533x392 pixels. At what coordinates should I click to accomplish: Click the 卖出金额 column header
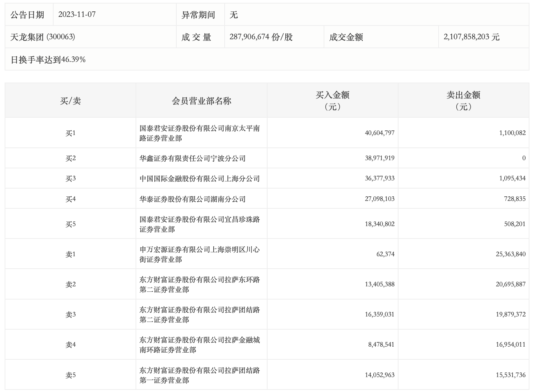point(463,101)
